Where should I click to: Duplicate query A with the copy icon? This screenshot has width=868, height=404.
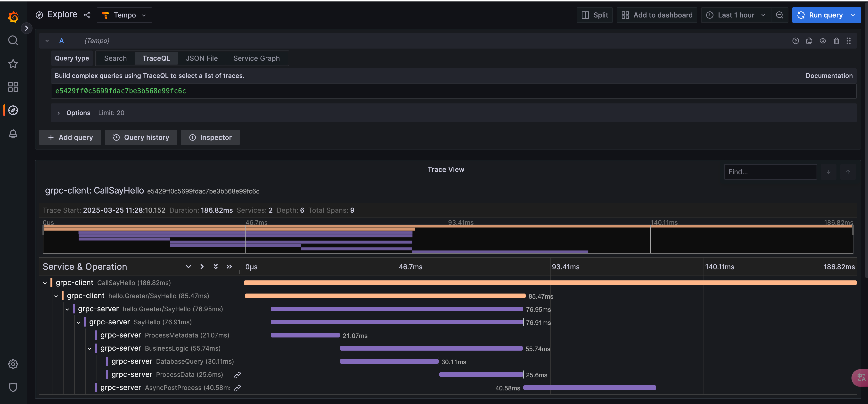(x=809, y=41)
